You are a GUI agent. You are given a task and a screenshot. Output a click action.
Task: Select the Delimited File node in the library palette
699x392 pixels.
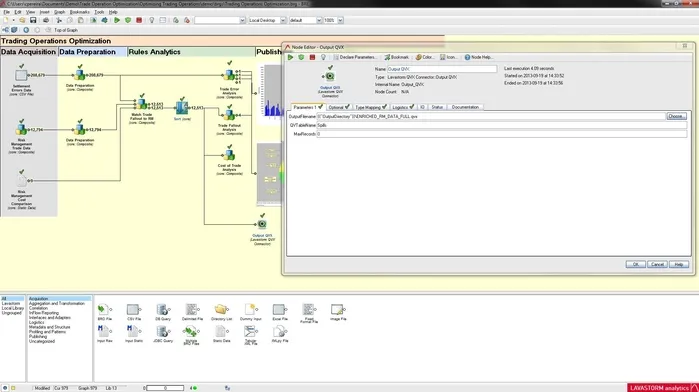click(192, 312)
